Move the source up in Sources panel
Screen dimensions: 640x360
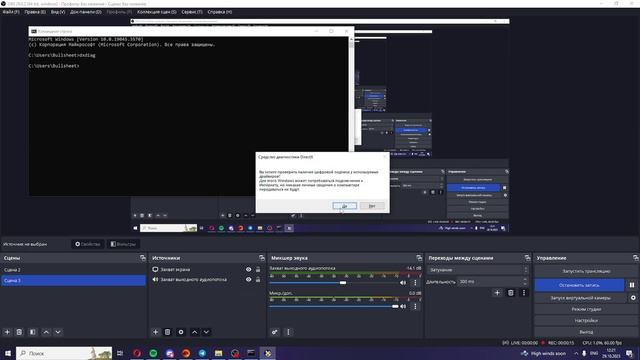(194, 332)
